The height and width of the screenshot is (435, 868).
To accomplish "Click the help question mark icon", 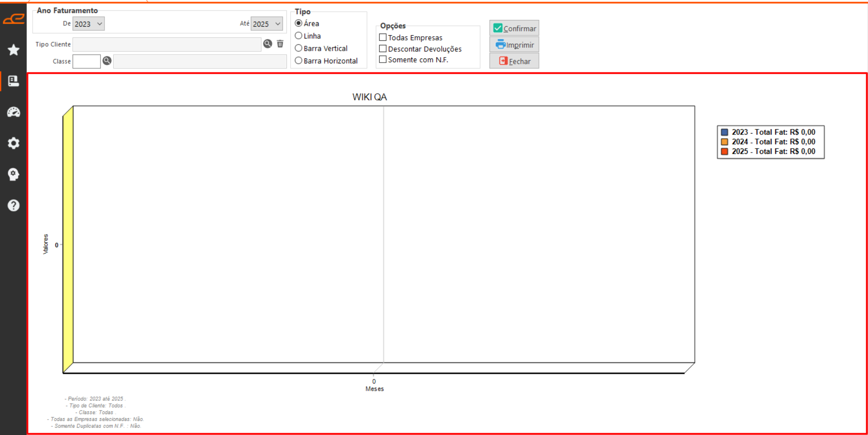I will tap(14, 206).
